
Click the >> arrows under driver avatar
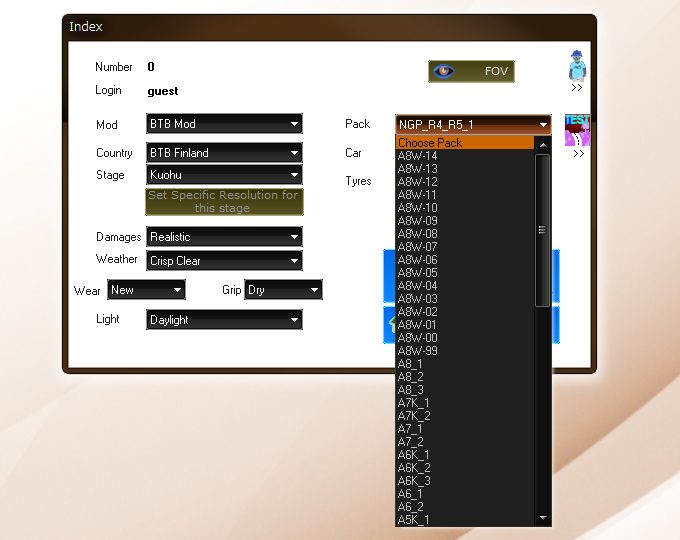(577, 88)
